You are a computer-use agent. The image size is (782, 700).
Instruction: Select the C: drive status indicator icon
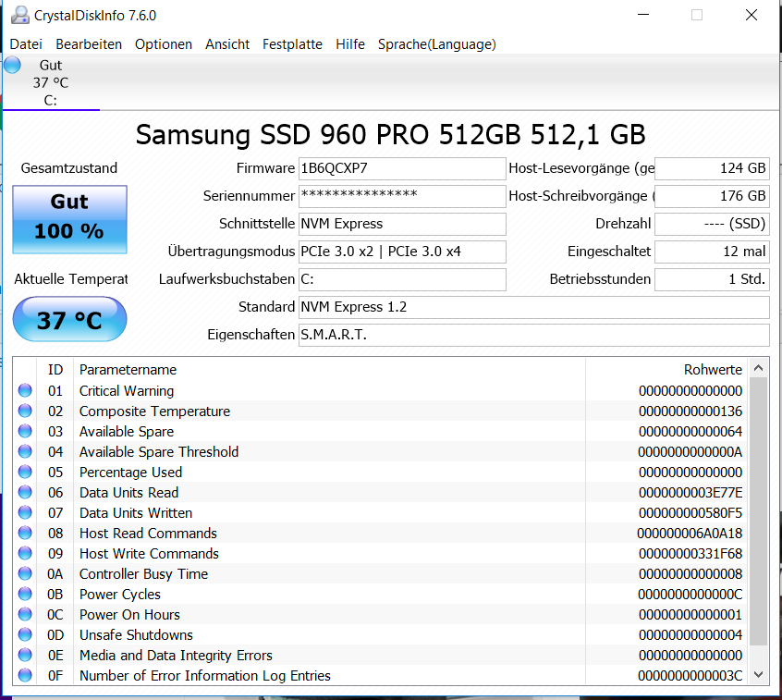pyautogui.click(x=12, y=65)
